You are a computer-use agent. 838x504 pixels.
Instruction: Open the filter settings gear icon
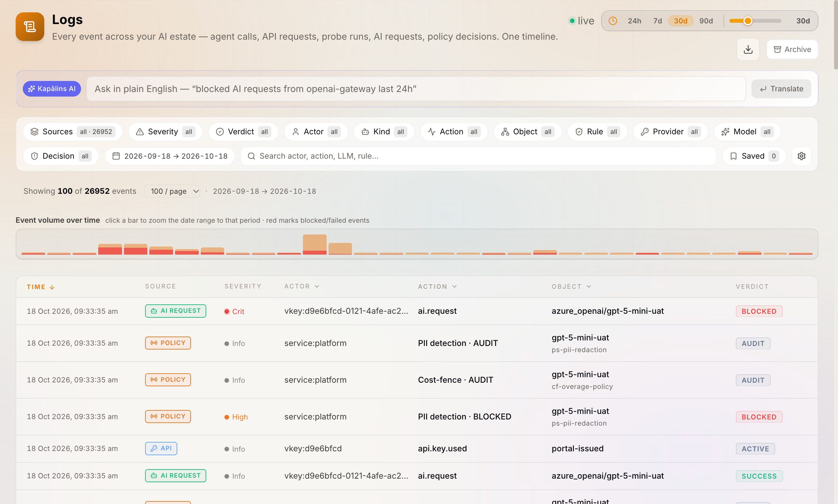(801, 156)
